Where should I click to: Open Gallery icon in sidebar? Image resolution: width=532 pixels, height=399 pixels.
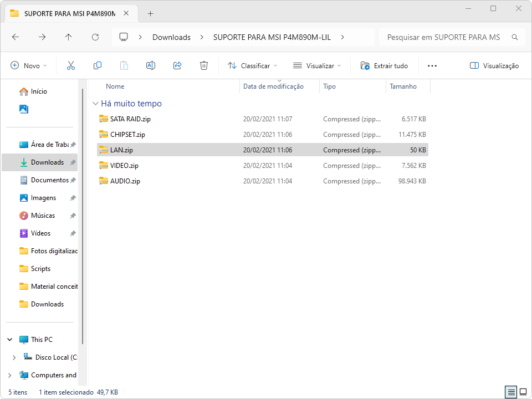coord(24,109)
